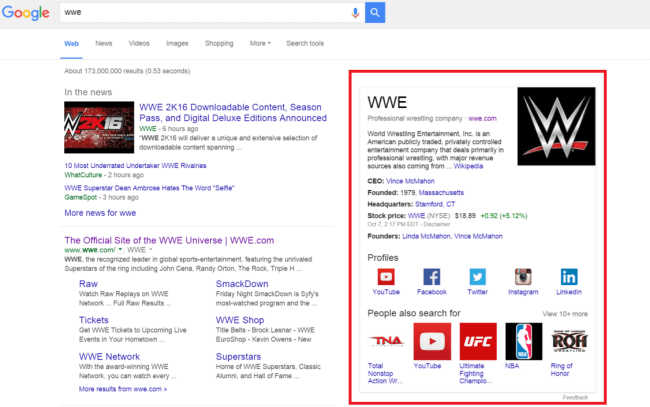Select the NBA logo thumbnail
Screen dimensions: 650x407
[x=523, y=341]
